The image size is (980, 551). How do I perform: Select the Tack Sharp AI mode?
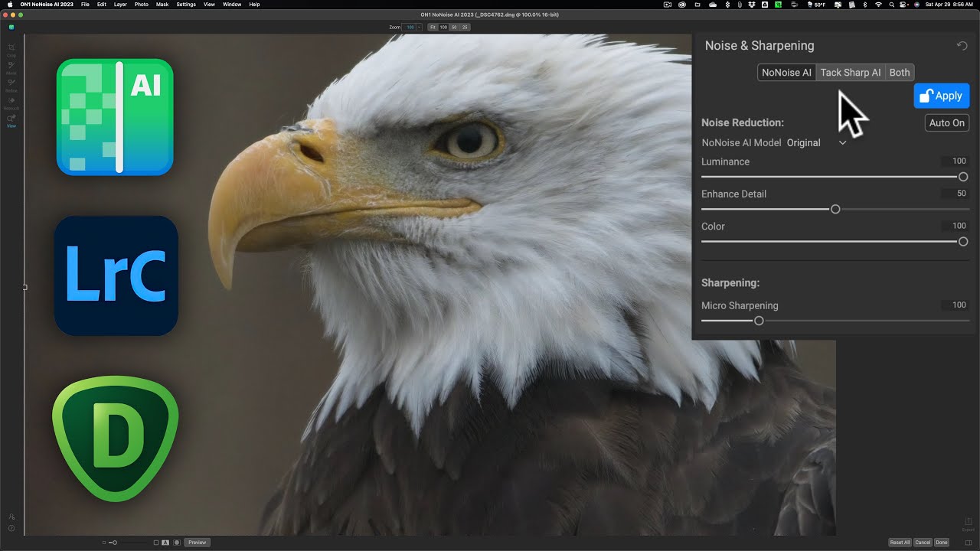(851, 73)
